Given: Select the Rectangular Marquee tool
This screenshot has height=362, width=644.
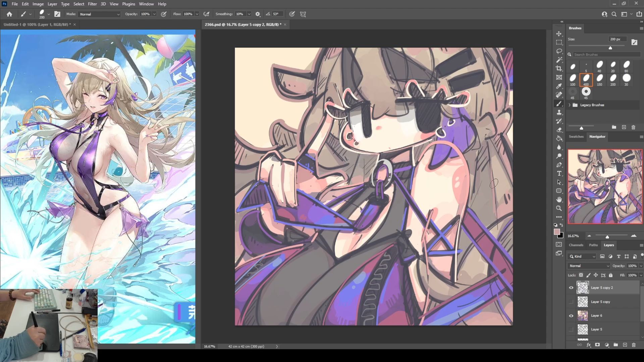Looking at the screenshot, I should (x=559, y=43).
